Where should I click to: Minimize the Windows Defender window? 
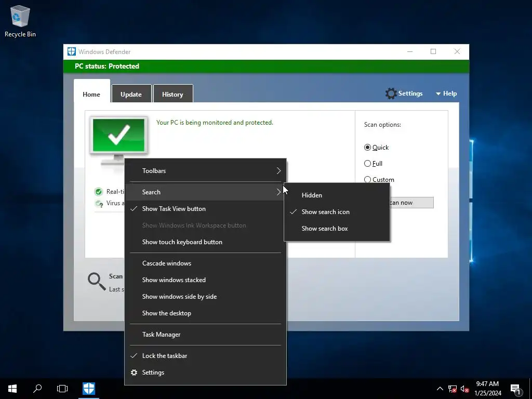click(x=410, y=51)
